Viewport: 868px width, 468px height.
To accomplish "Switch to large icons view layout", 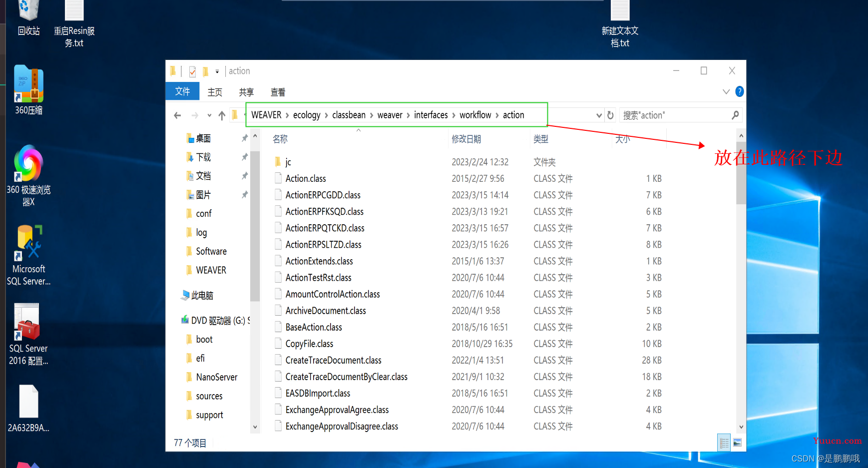I will [x=737, y=443].
